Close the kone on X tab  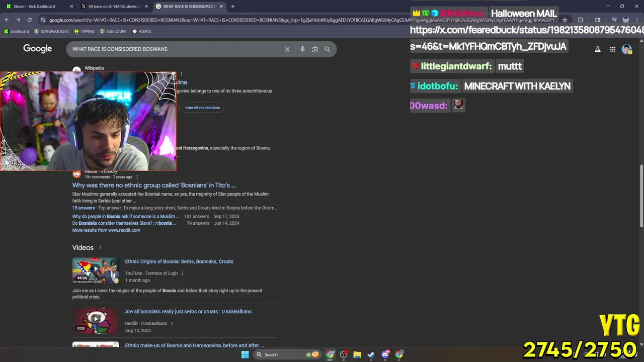tap(146, 7)
